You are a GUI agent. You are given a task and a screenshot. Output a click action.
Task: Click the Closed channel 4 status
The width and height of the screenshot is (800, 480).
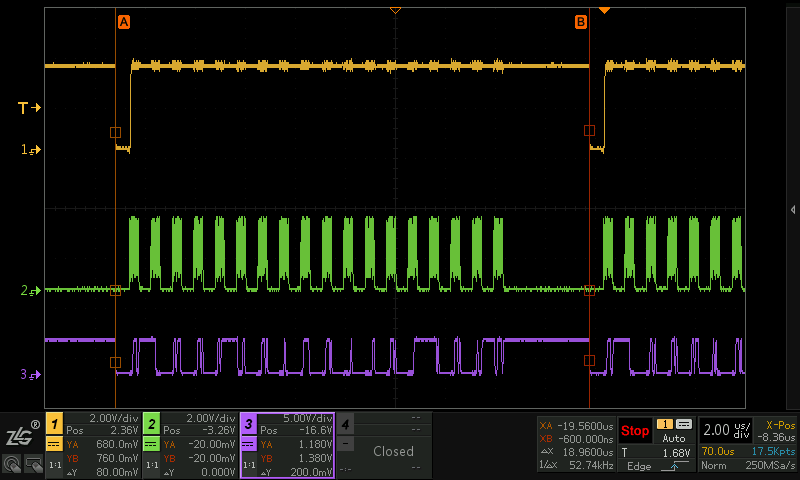(x=393, y=451)
